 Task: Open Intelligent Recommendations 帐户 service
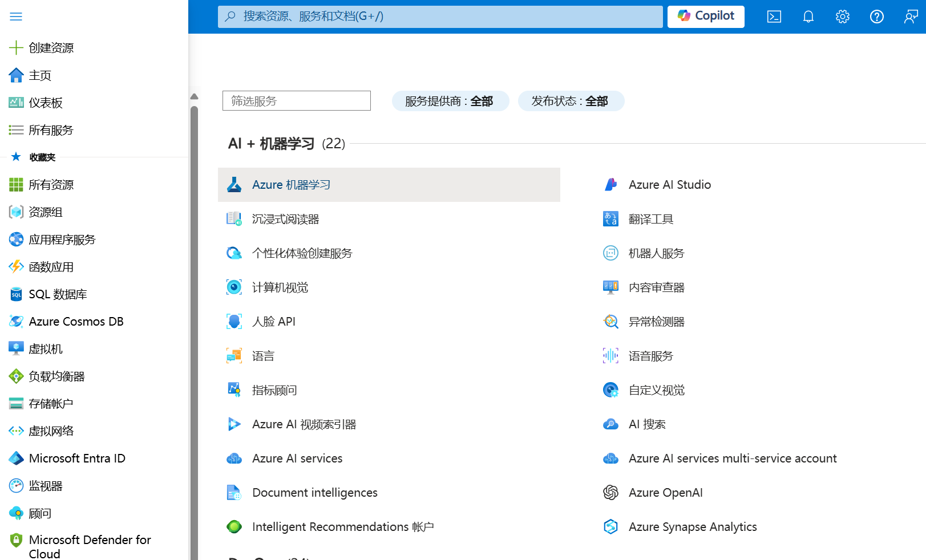click(x=343, y=527)
